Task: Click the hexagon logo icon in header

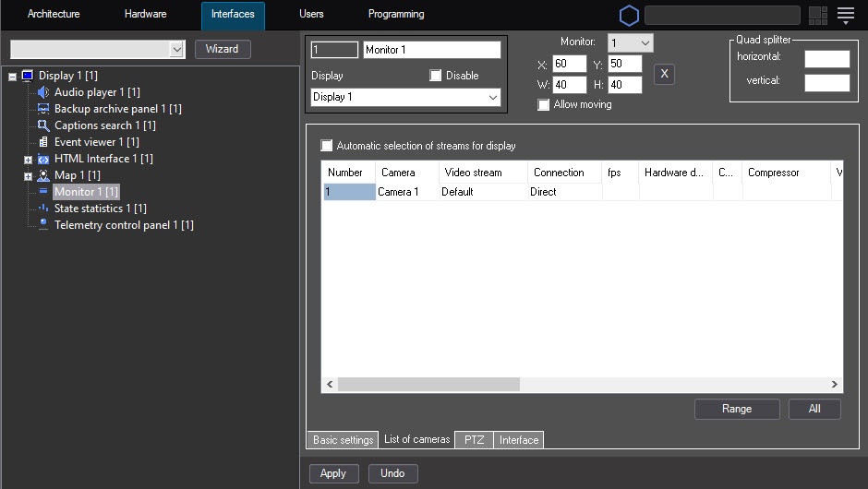Action: (x=629, y=16)
